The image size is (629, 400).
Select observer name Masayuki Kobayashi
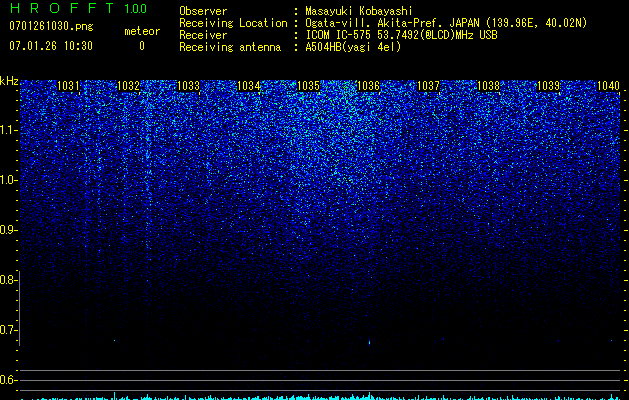coord(359,11)
